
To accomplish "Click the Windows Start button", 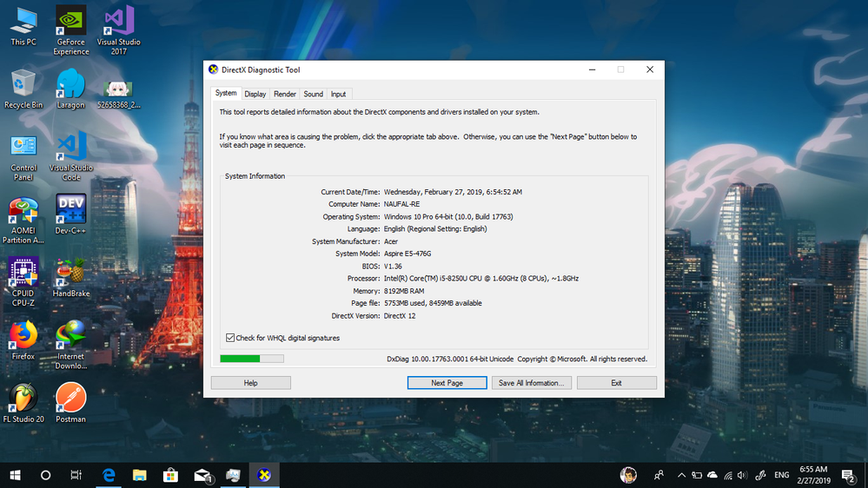I will coord(15,475).
